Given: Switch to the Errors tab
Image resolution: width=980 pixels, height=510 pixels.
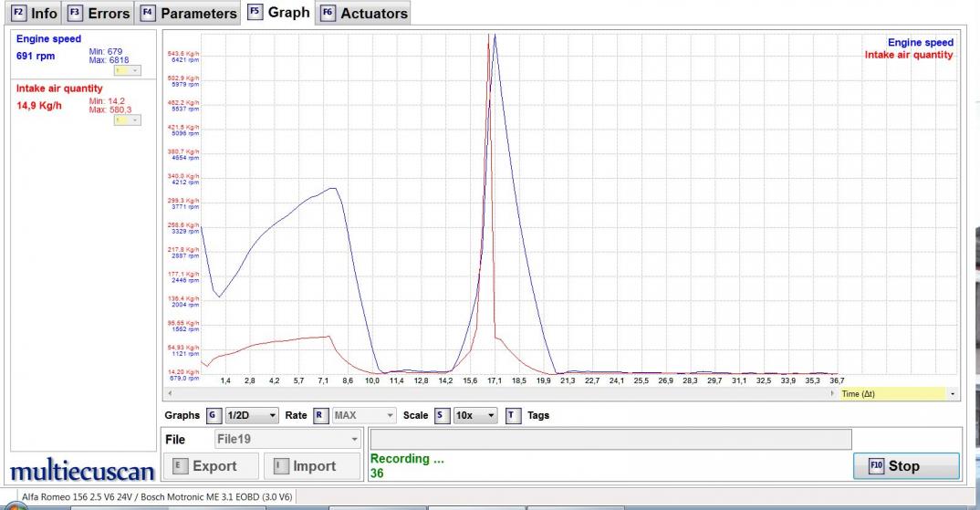Looking at the screenshot, I should click(x=99, y=14).
